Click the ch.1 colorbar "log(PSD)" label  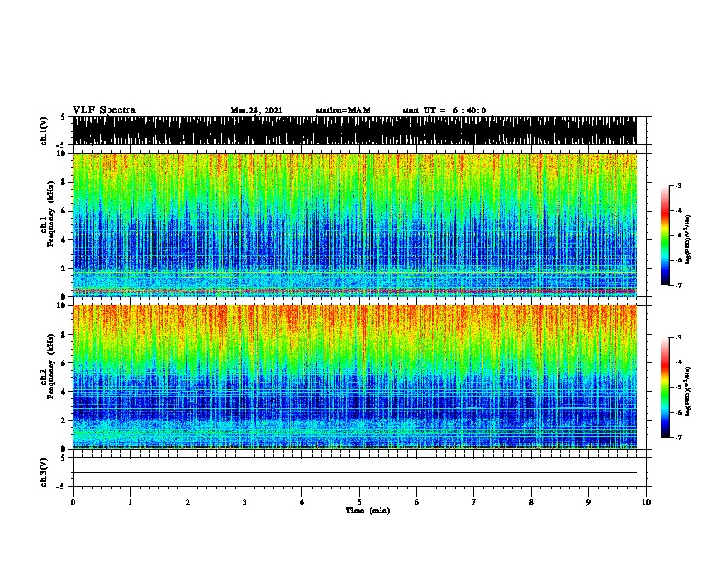pos(688,239)
